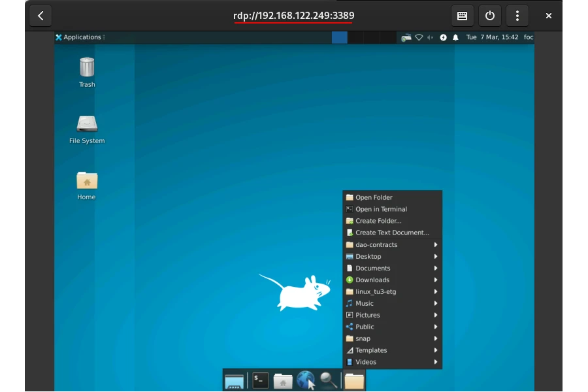Click the power manager lightning icon
This screenshot has height=392, width=588.
[x=443, y=37]
